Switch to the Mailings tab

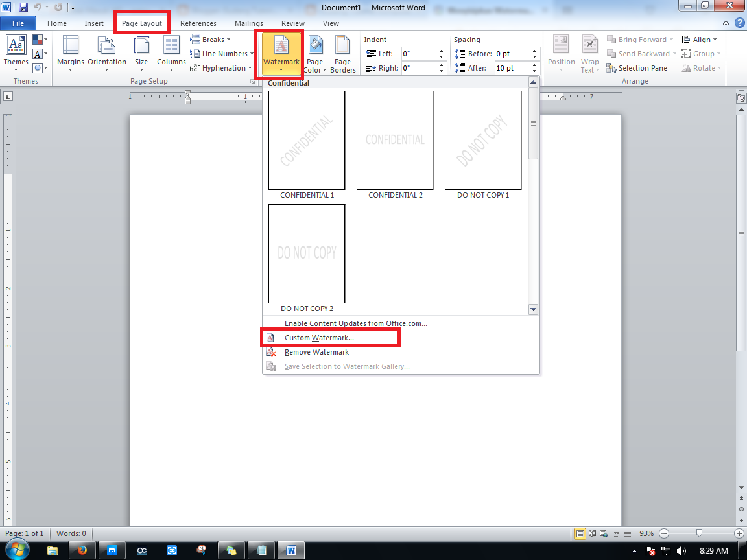coord(248,23)
